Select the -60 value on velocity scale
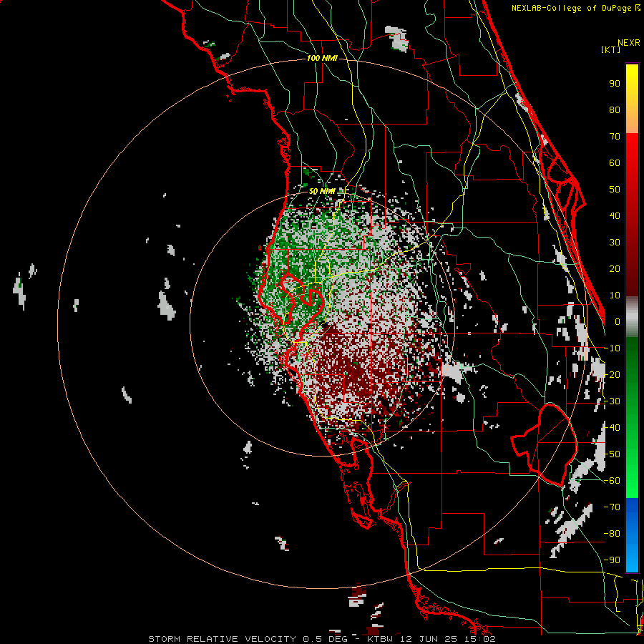The height and width of the screenshot is (644, 644). coord(612,481)
